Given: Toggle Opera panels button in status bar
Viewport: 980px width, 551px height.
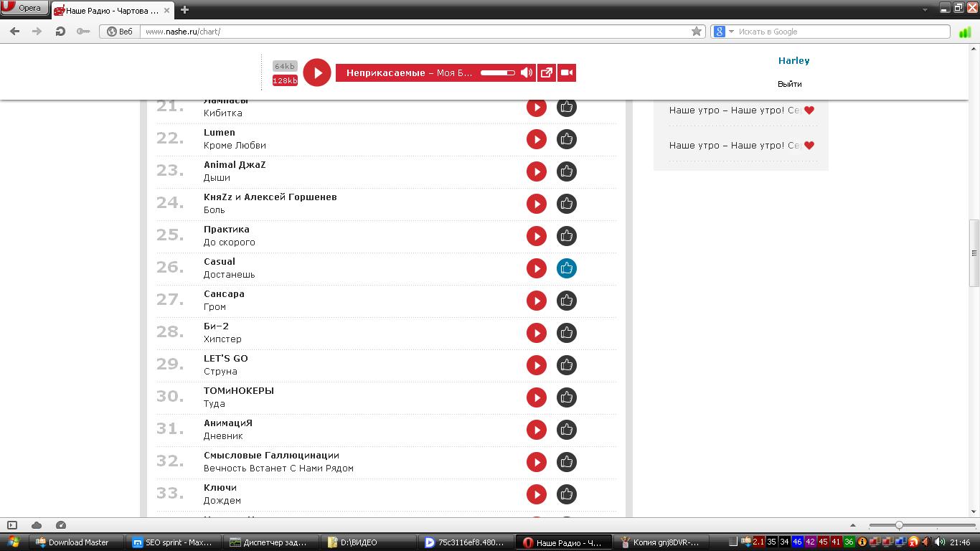Looking at the screenshot, I should point(12,525).
